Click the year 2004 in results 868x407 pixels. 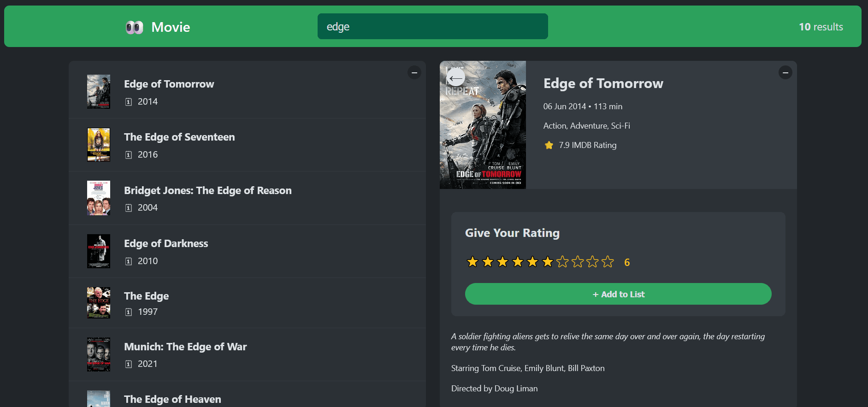148,208
